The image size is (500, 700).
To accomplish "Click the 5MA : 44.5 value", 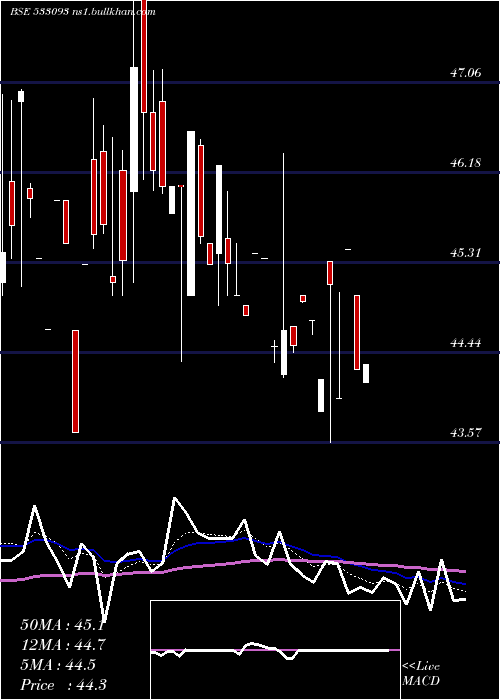I will (58, 665).
